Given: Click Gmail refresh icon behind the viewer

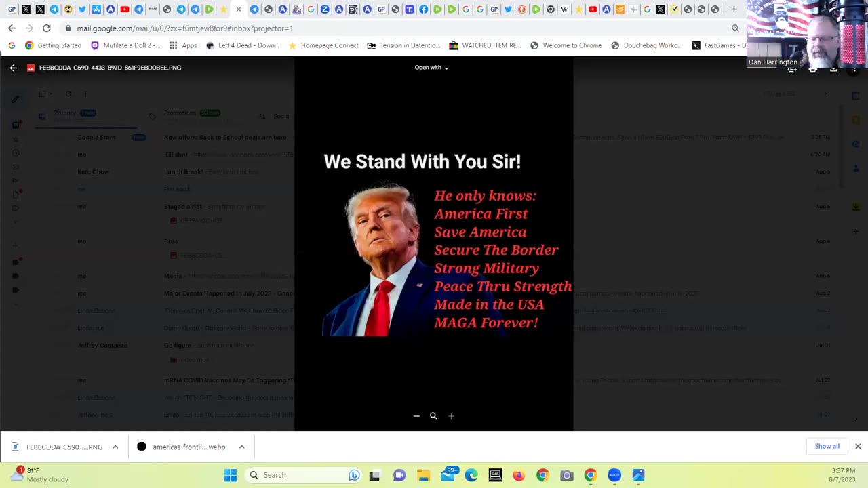Looking at the screenshot, I should click(68, 94).
